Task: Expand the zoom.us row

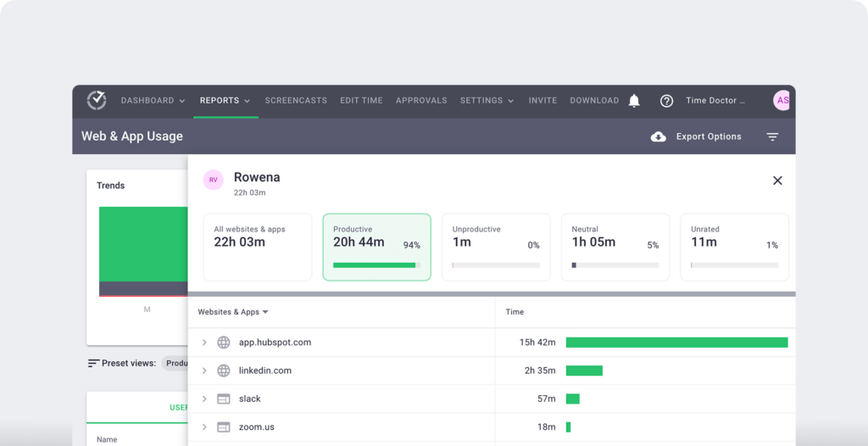Action: (x=204, y=427)
